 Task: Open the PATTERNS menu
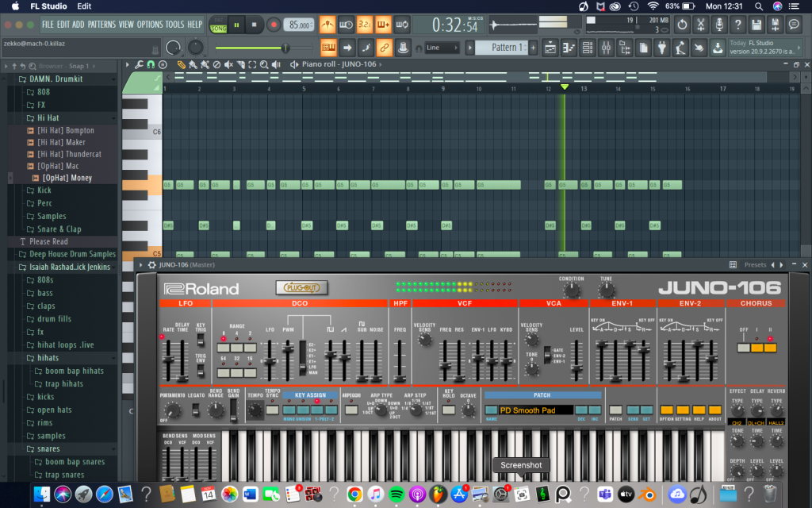(x=101, y=25)
